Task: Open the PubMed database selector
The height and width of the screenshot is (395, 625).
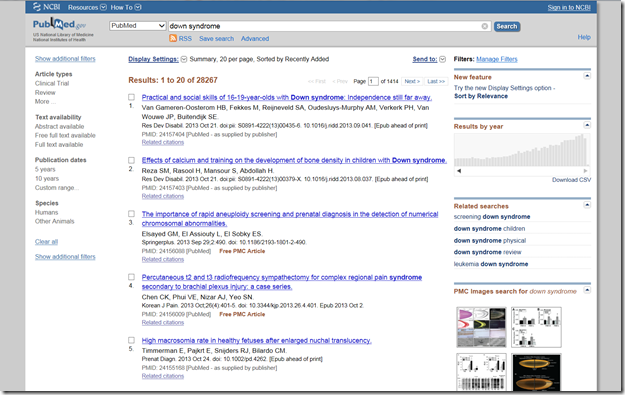Action: pyautogui.click(x=138, y=26)
